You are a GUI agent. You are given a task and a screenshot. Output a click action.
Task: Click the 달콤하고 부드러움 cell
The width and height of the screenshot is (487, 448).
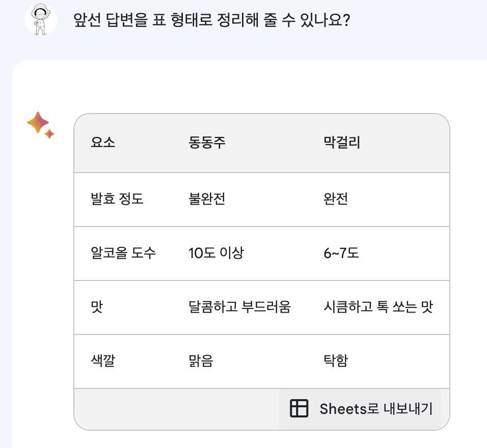pos(239,307)
